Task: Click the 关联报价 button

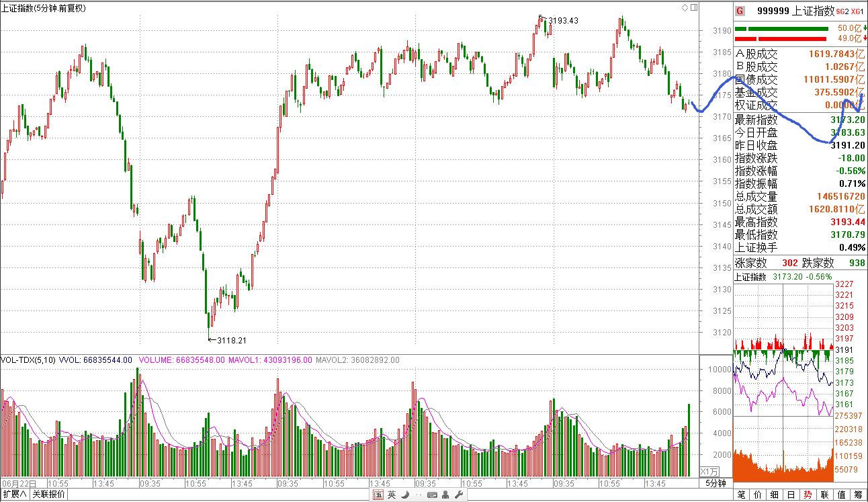Action: coord(49,495)
